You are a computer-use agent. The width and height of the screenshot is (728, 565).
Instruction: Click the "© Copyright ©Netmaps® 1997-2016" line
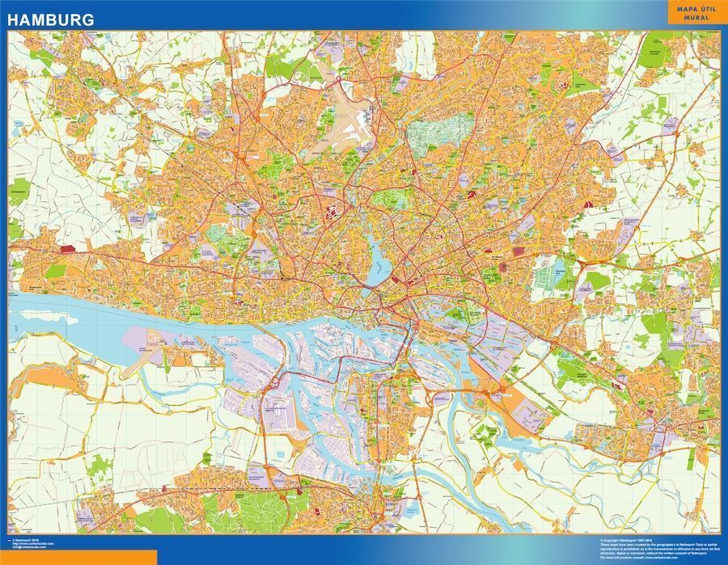(626, 540)
